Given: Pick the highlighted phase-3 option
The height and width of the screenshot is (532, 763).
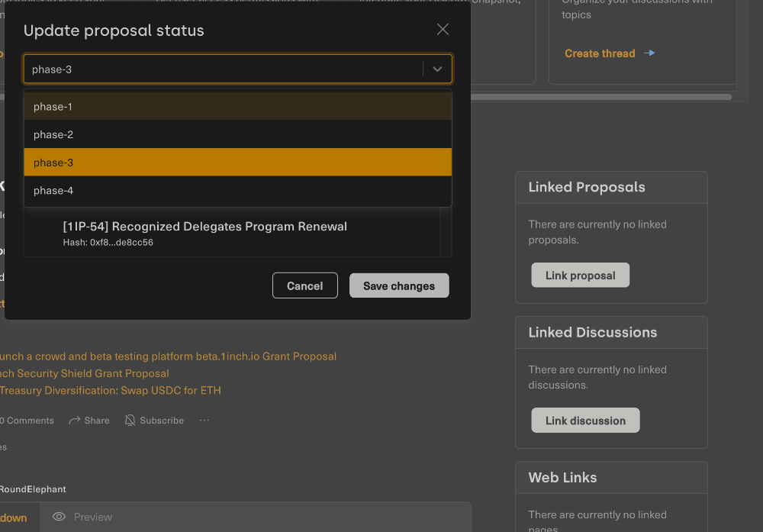Looking at the screenshot, I should [237, 163].
